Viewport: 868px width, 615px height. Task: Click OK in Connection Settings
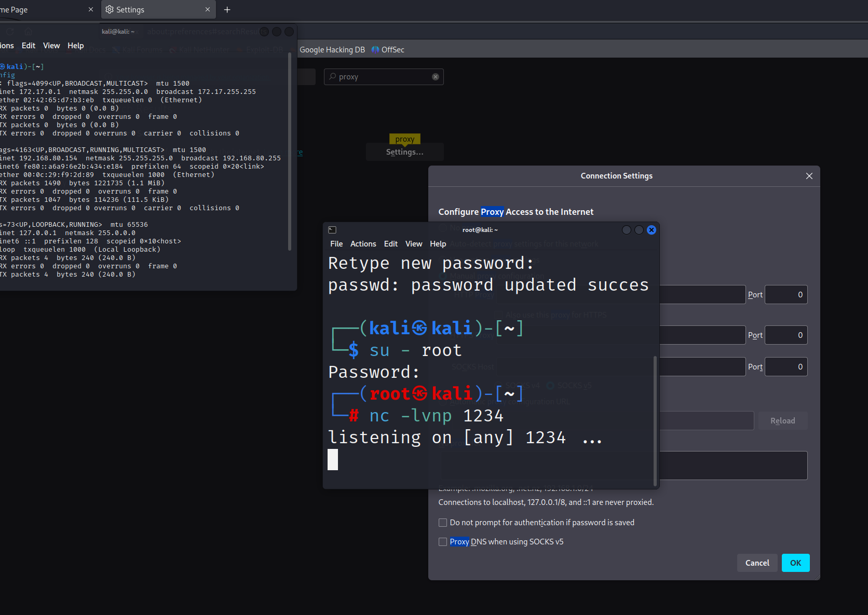(x=796, y=563)
